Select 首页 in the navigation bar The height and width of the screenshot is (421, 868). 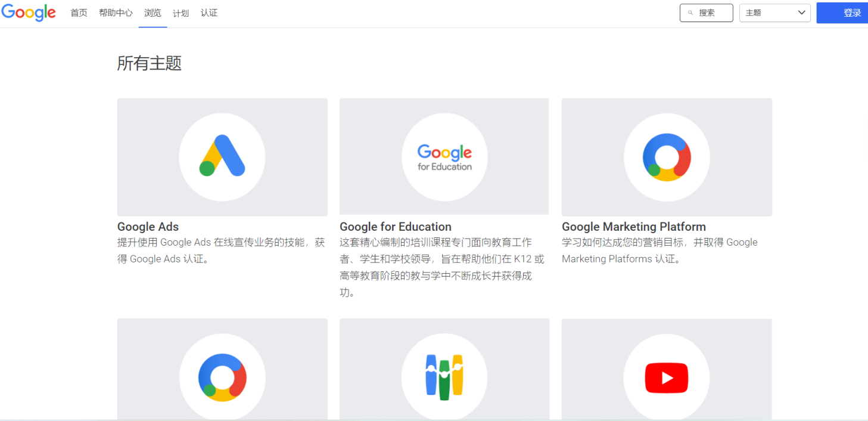(79, 12)
